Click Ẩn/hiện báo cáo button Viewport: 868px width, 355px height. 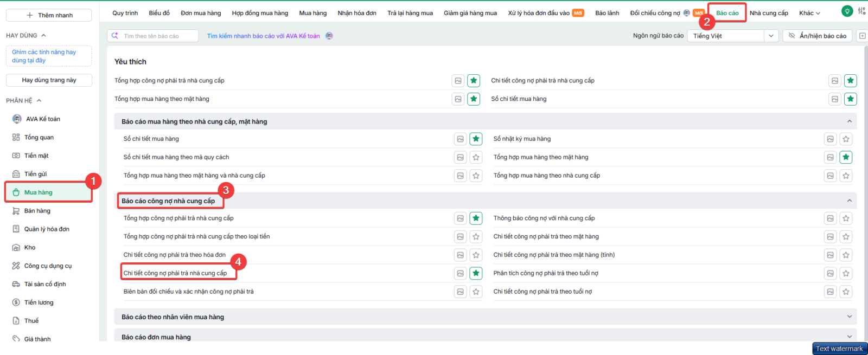coord(818,36)
